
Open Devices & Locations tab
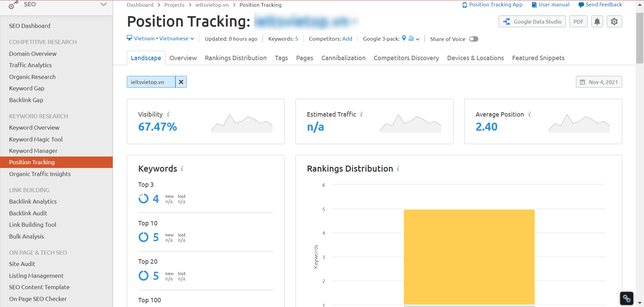coord(475,58)
